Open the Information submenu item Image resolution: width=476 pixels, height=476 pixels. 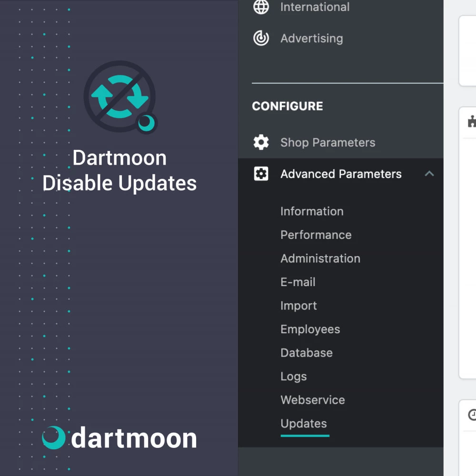point(312,211)
